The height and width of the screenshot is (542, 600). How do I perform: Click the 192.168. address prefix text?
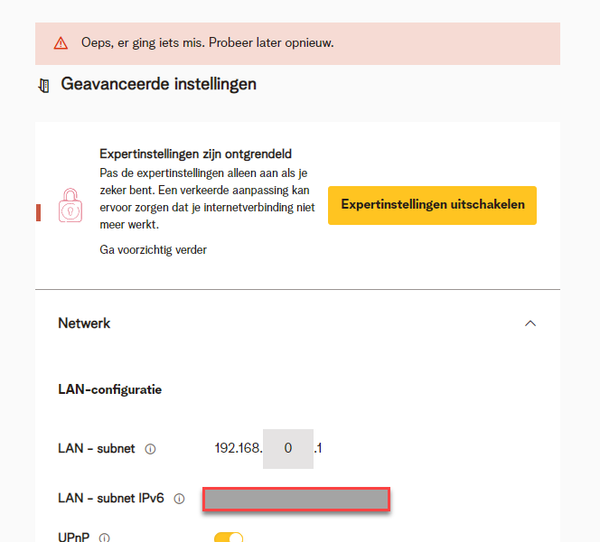pos(238,449)
